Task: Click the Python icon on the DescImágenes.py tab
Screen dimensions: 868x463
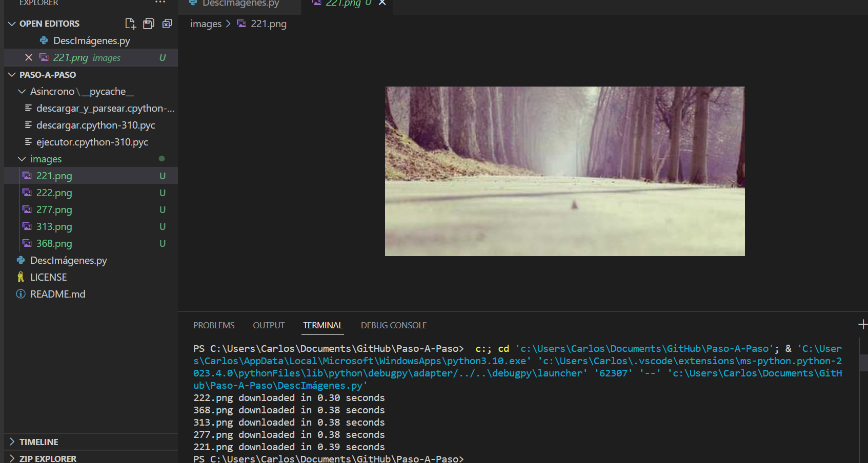Action: [193, 3]
